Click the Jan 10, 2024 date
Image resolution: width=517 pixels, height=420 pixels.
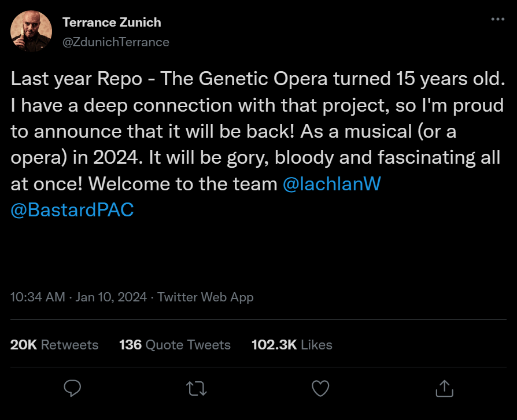111,297
